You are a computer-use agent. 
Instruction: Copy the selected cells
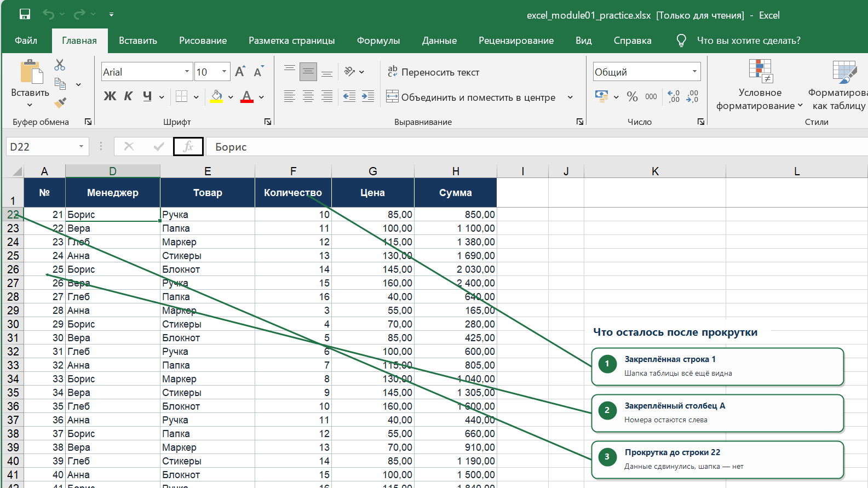pos(60,84)
